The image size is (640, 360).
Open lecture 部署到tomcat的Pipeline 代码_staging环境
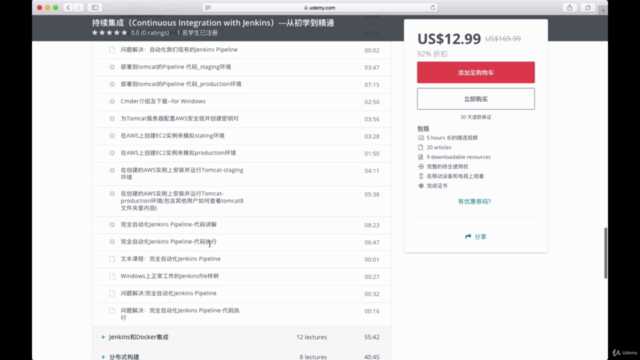[176, 67]
